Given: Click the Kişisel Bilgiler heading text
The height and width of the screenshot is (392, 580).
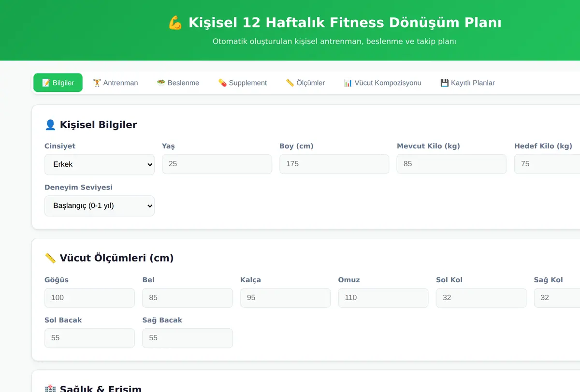Looking at the screenshot, I should pyautogui.click(x=99, y=125).
